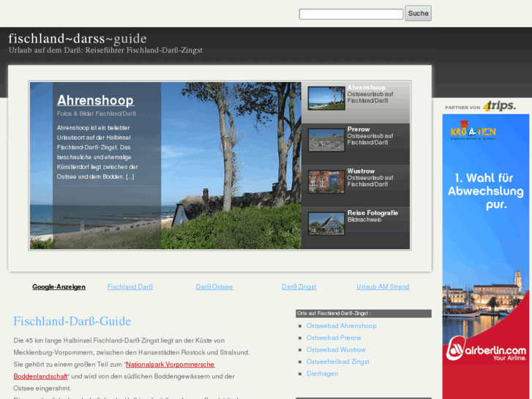Select the Wustrow house thumbnail
The height and width of the screenshot is (399, 532).
(x=326, y=182)
